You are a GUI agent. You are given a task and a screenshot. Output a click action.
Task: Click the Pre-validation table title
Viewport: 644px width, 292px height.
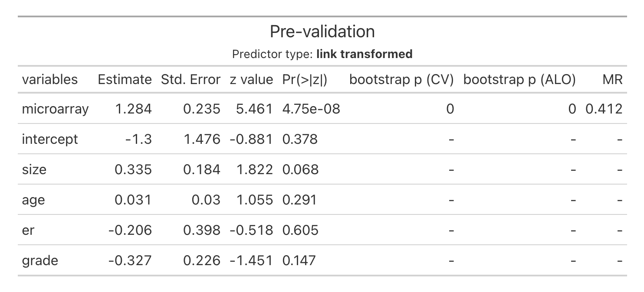click(x=322, y=32)
